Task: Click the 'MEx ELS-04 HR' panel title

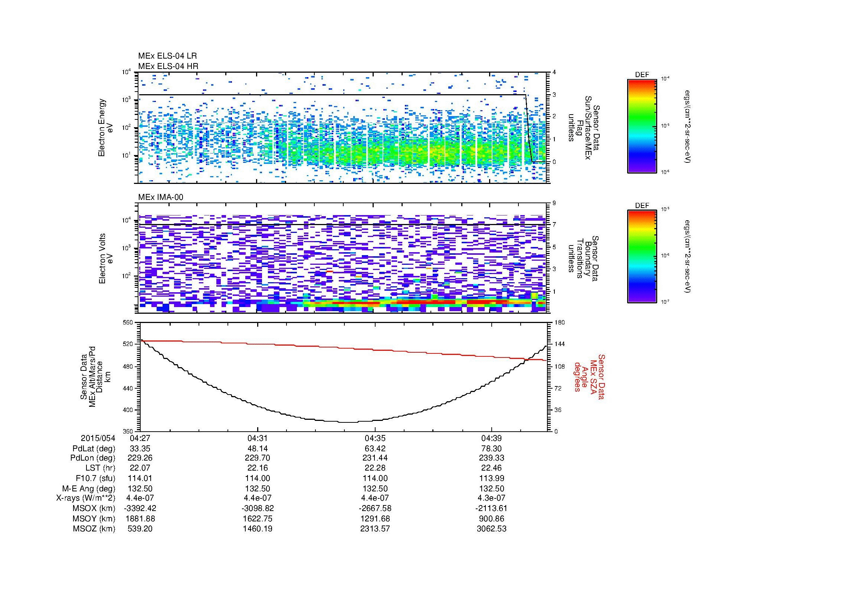Action: [x=168, y=66]
